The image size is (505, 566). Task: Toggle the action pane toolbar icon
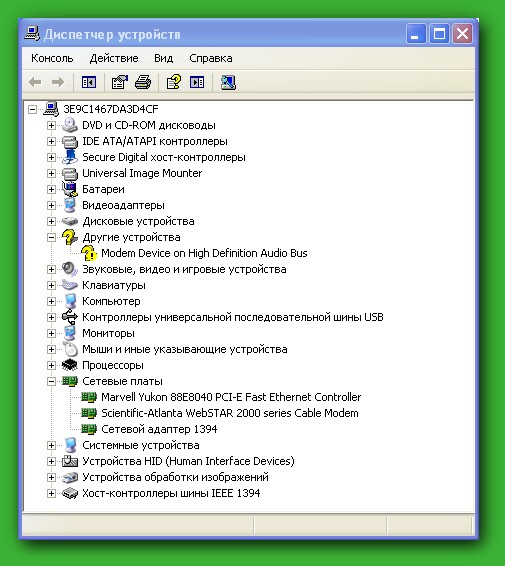pos(197,82)
